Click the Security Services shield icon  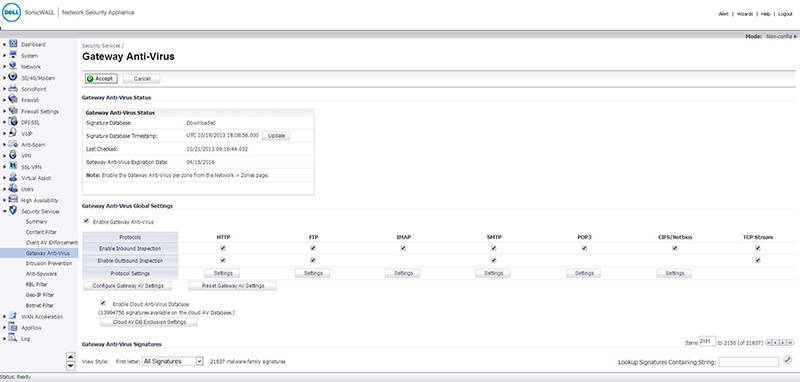coord(13,211)
